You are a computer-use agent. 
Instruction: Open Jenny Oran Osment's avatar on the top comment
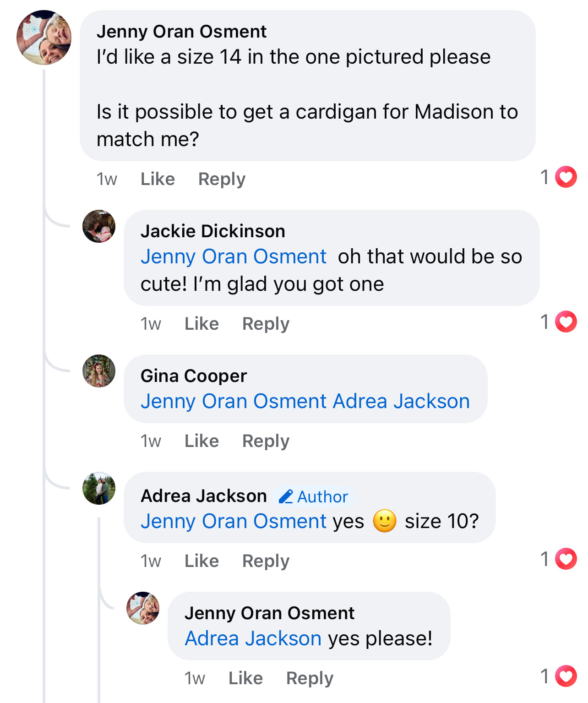(x=44, y=38)
